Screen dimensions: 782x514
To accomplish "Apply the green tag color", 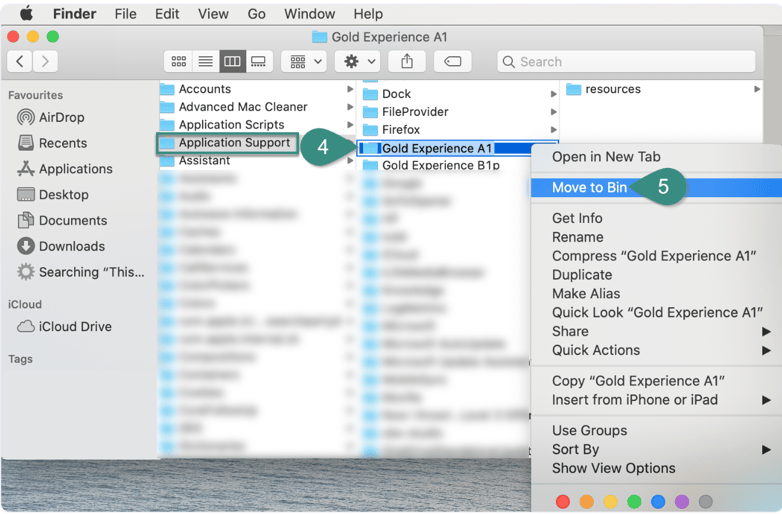I will click(634, 501).
